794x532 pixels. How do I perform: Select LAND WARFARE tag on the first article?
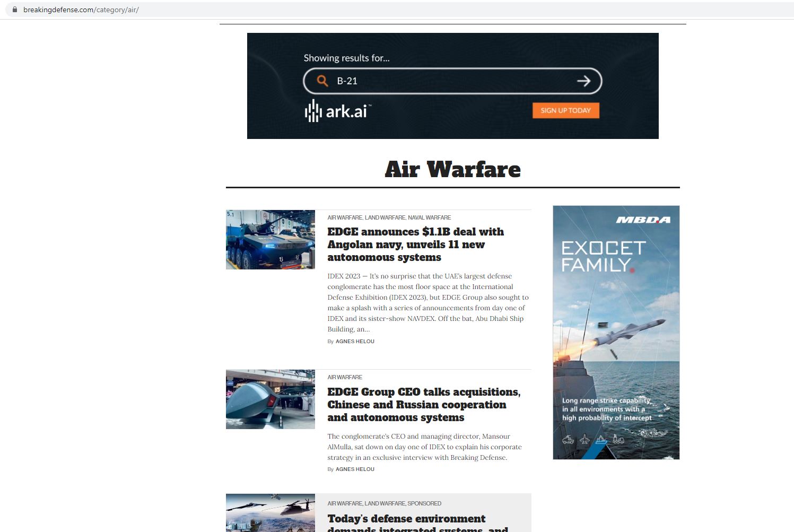point(385,217)
